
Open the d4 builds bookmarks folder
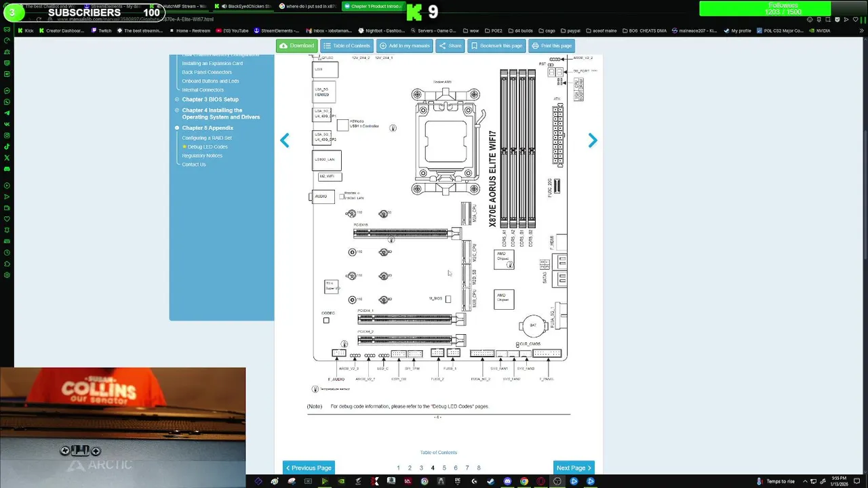pyautogui.click(x=522, y=30)
